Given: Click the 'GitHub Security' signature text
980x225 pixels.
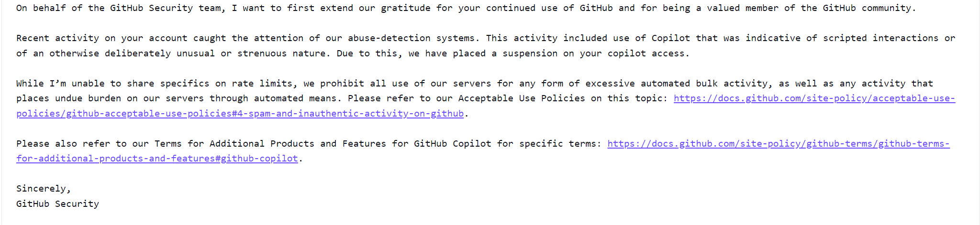Looking at the screenshot, I should (57, 204).
